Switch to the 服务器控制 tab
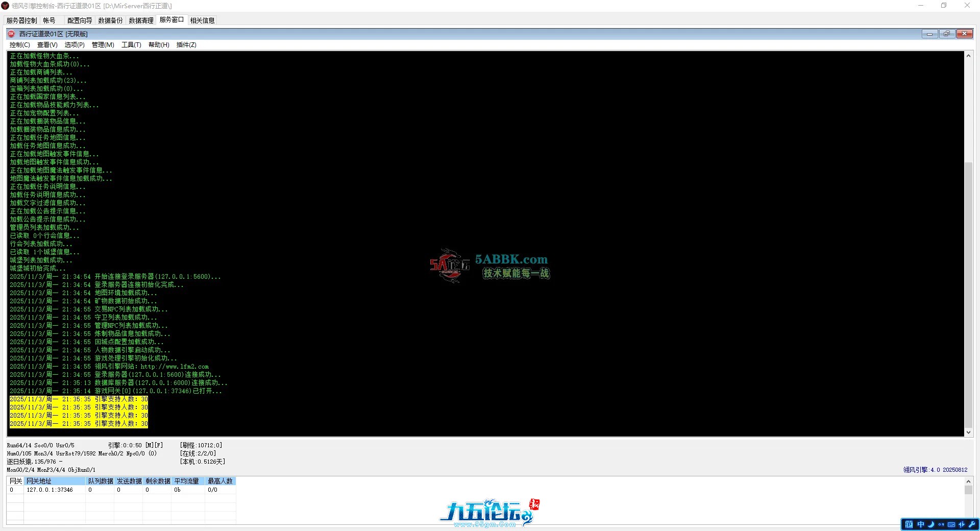980x531 pixels. [21, 20]
